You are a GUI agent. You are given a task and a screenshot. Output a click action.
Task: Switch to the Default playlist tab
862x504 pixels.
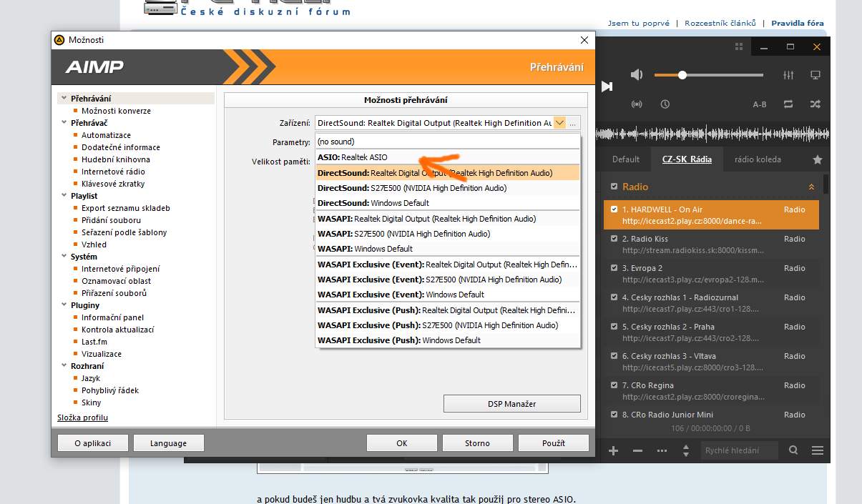pyautogui.click(x=625, y=159)
